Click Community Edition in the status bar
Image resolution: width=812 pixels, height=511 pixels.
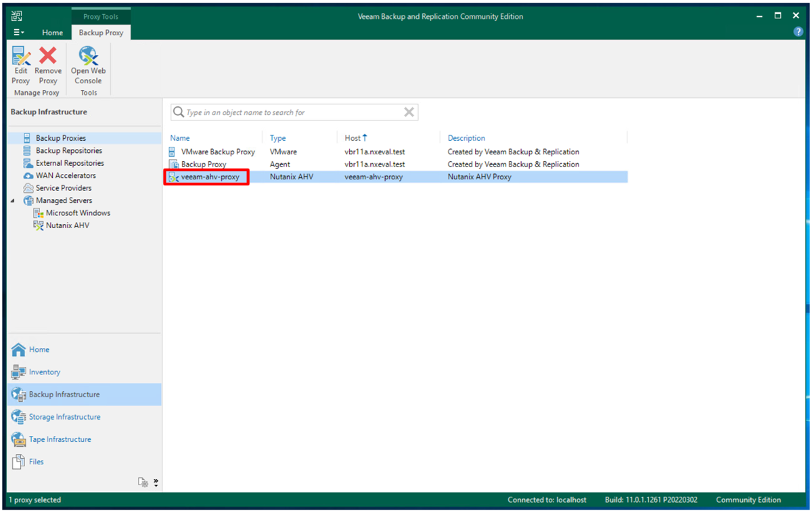coord(748,500)
